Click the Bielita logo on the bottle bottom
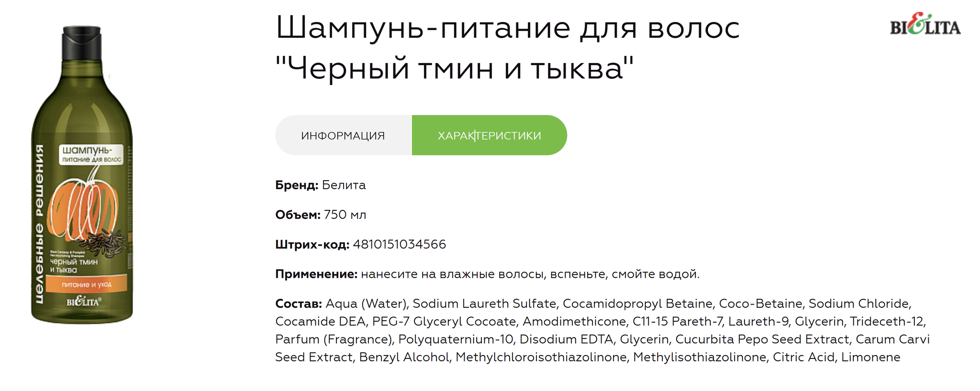 click(x=83, y=302)
